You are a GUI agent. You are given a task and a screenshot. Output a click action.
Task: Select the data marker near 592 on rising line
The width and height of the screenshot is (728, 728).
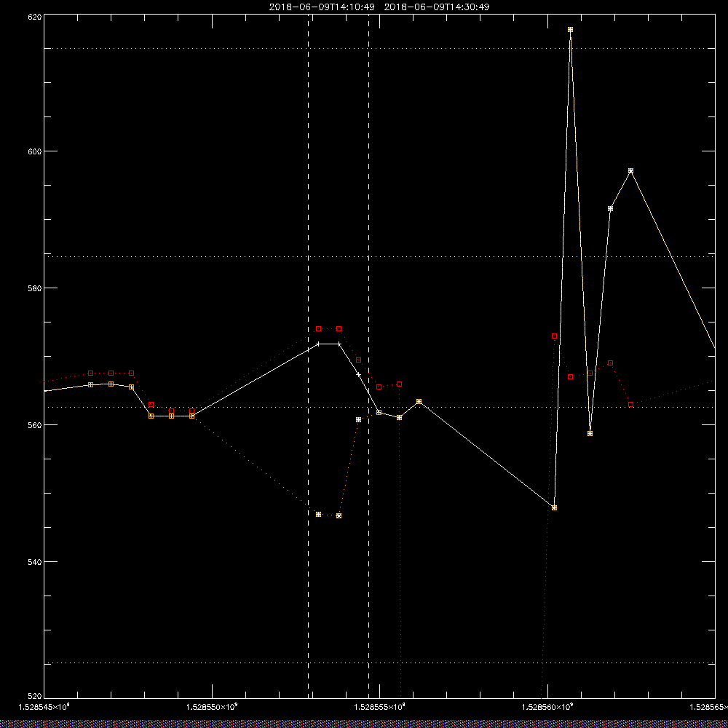[x=610, y=209]
